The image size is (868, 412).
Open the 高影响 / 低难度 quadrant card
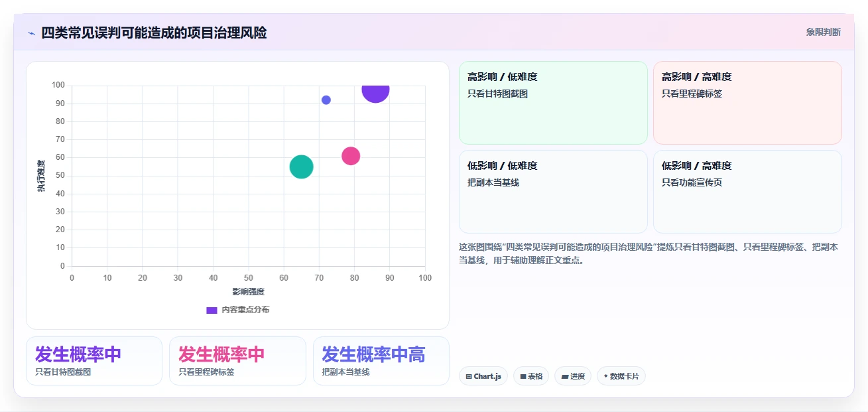pos(553,103)
